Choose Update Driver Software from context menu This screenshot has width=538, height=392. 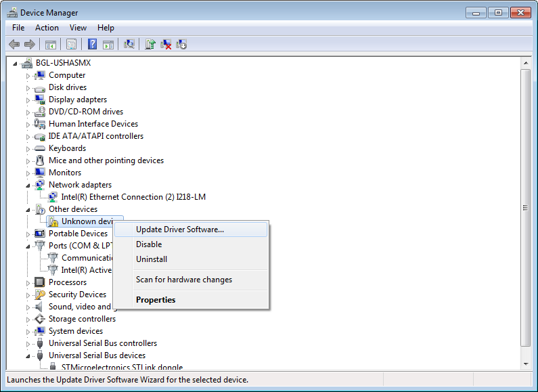coord(180,230)
